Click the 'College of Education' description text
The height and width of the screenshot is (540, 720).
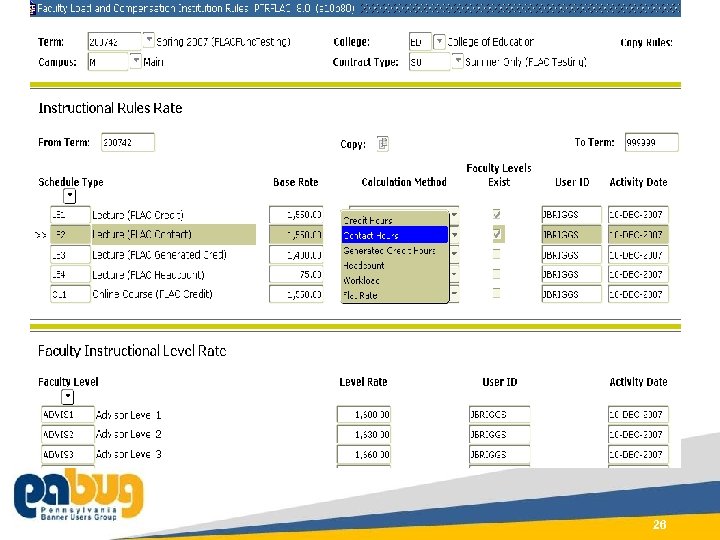coord(490,42)
